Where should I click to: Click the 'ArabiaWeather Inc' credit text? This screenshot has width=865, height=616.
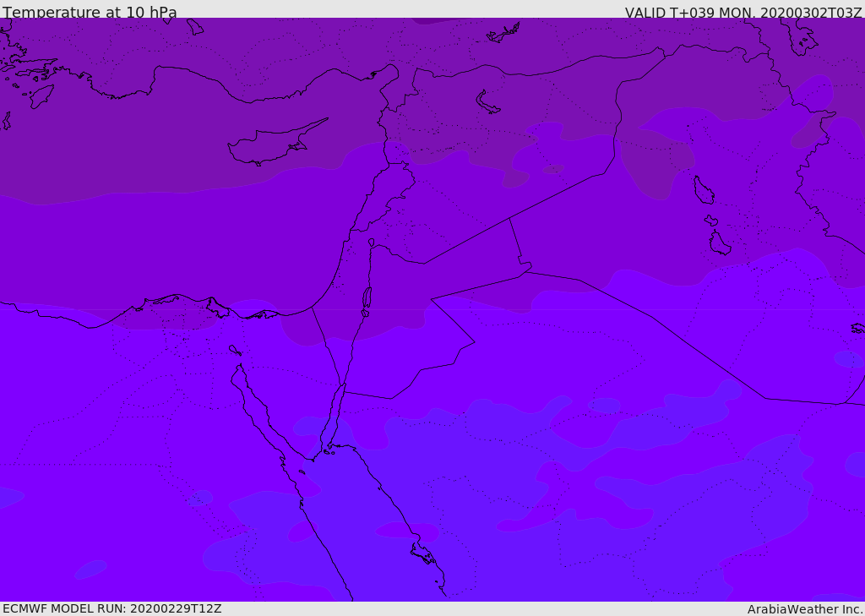tap(804, 609)
